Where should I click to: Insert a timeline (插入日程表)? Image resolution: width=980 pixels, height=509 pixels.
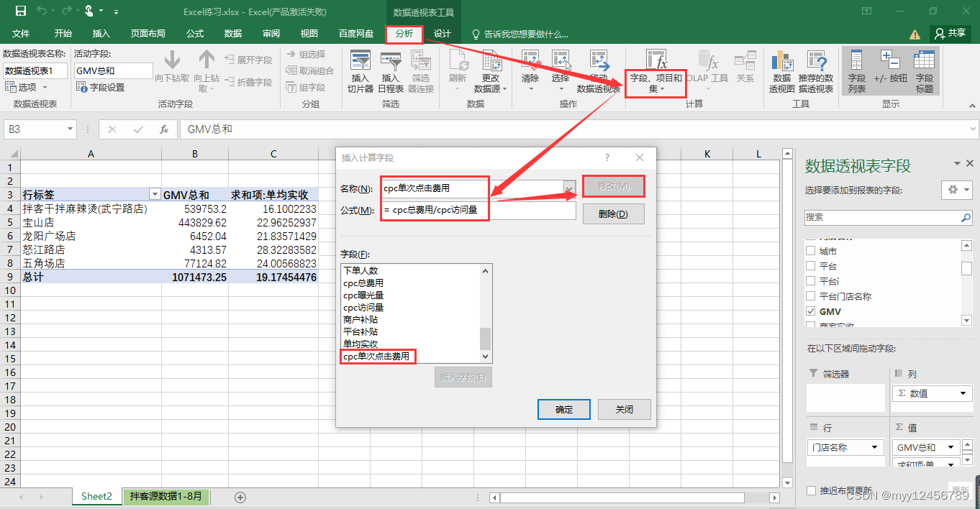click(390, 72)
